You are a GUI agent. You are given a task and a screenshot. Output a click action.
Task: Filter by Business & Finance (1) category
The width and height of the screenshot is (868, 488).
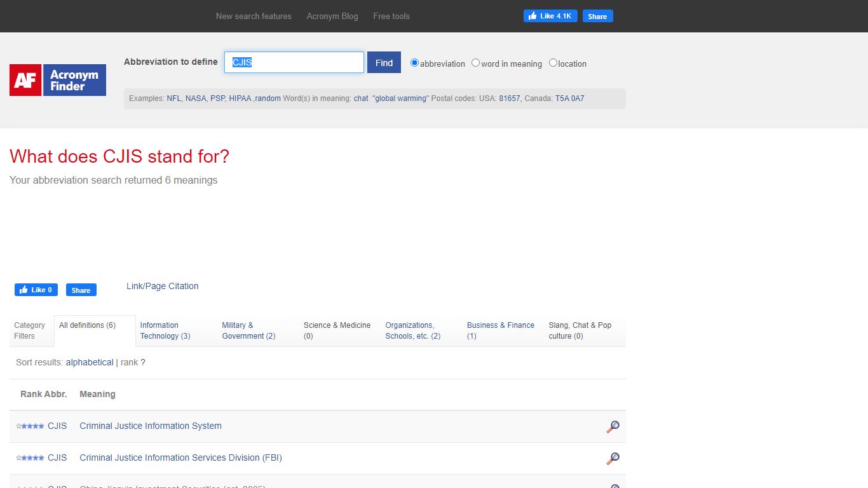point(501,330)
